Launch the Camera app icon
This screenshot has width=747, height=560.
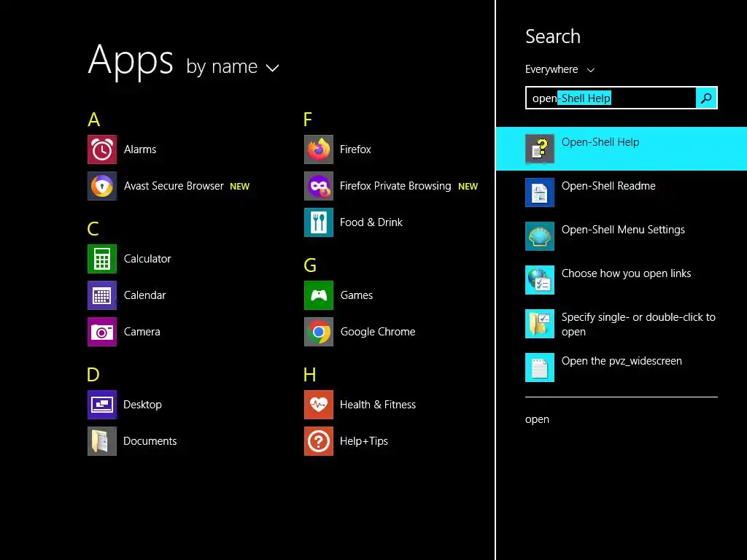[x=102, y=332]
